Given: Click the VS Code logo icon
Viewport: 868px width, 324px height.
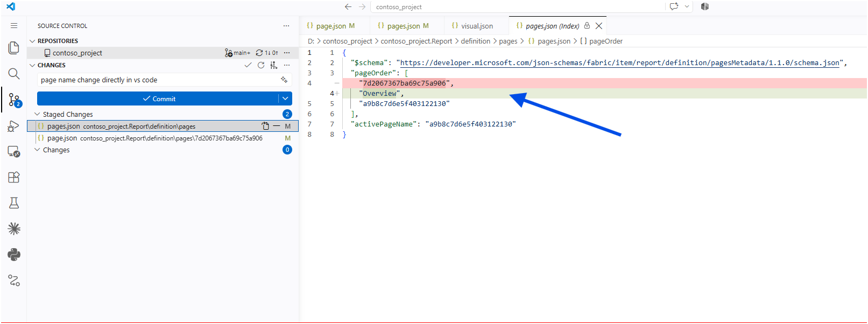Looking at the screenshot, I should 11,6.
